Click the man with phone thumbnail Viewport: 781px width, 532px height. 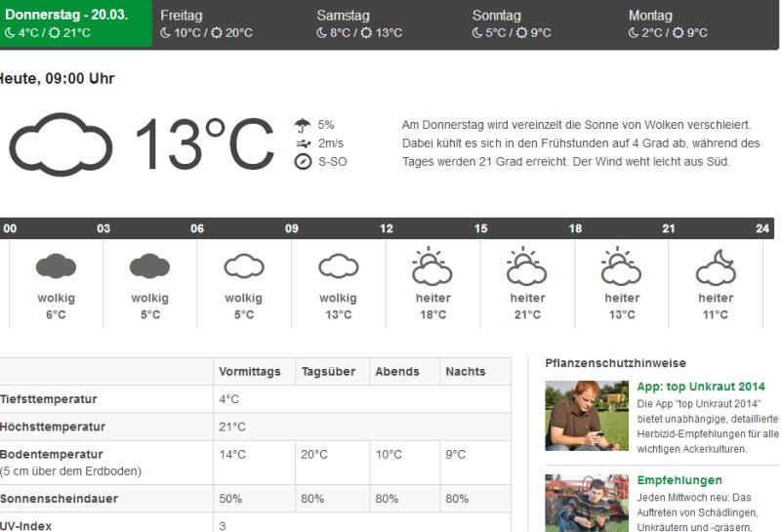click(586, 416)
